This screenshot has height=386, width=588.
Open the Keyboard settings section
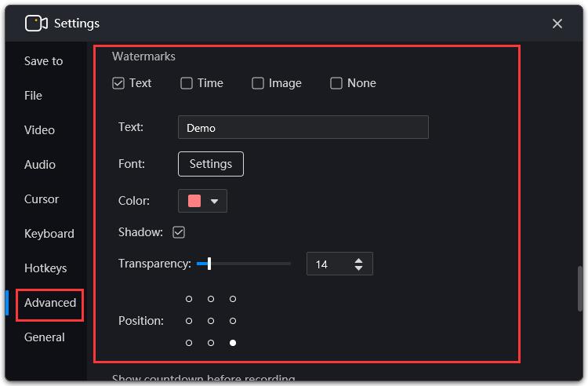[49, 234]
